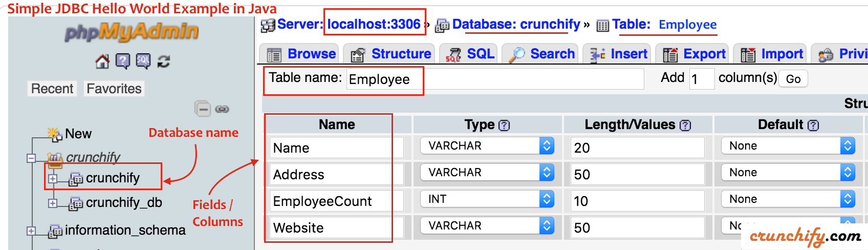Click the Home icon in sidebar
This screenshot has width=868, height=250.
[102, 61]
